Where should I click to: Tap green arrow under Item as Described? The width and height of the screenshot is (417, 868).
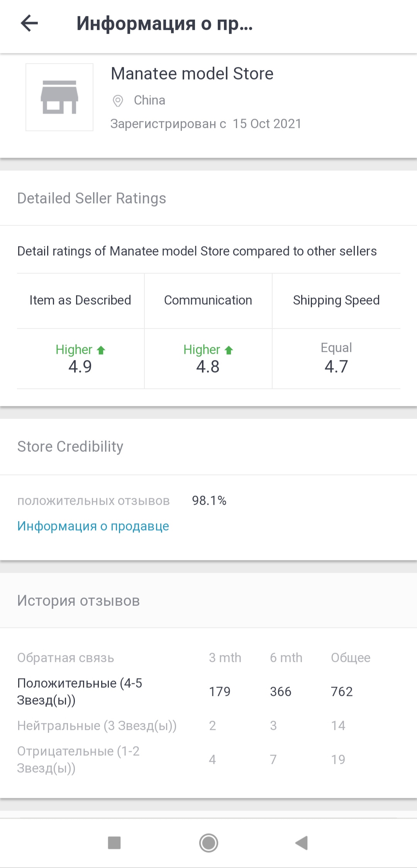click(101, 350)
